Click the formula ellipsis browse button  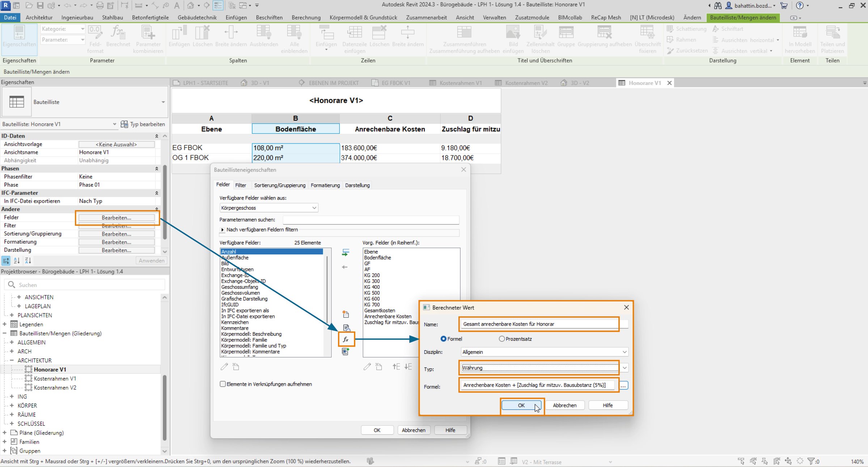point(623,385)
